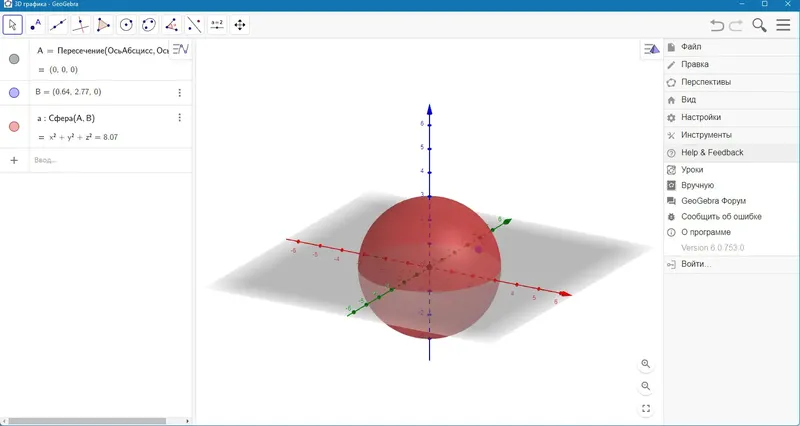Zoom in the 3D view
This screenshot has height=426, width=800.
pyautogui.click(x=646, y=364)
